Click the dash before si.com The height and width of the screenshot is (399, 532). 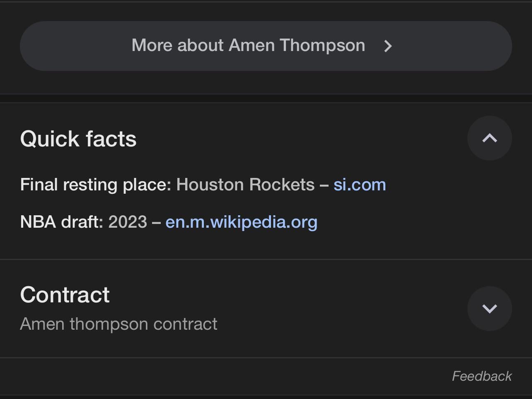pos(324,185)
